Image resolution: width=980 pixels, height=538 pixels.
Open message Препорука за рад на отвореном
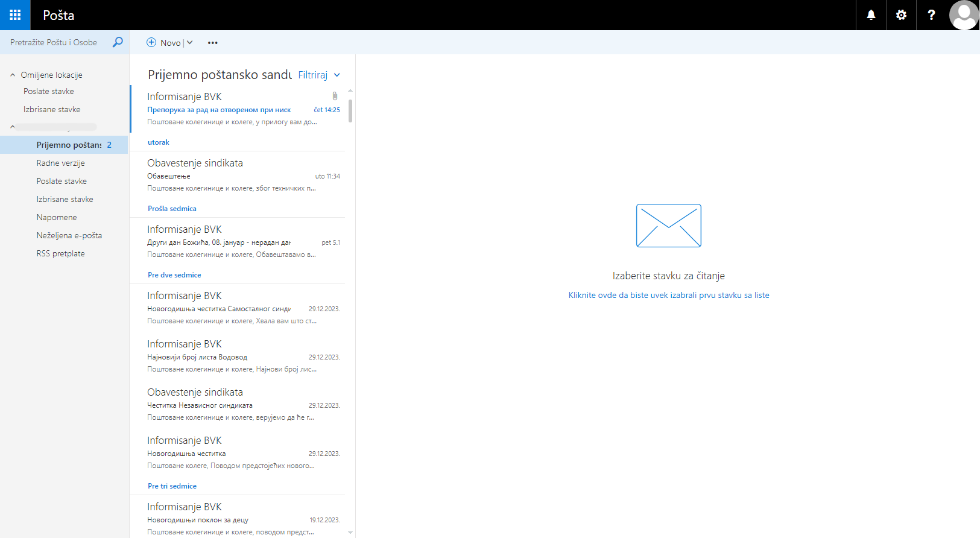[238, 109]
